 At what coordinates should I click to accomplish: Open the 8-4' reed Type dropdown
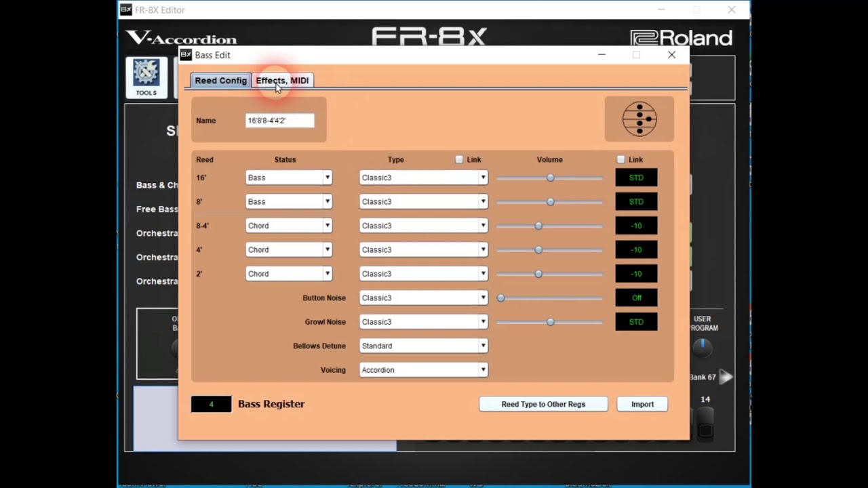[423, 226]
